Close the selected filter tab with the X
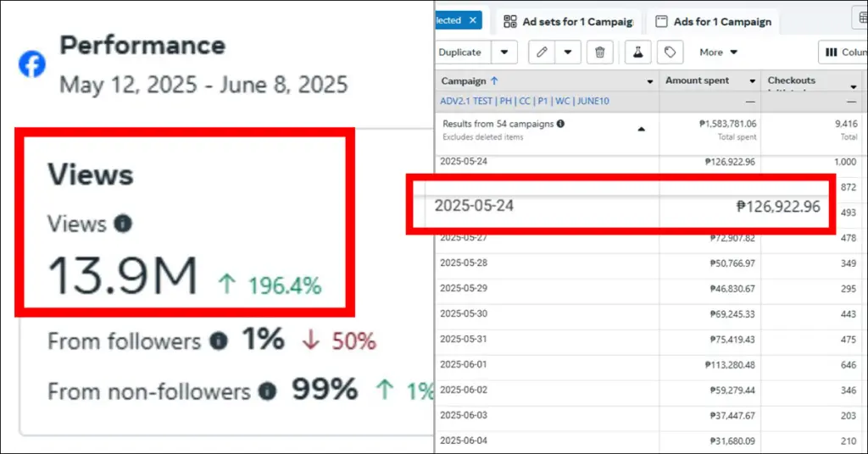This screenshot has width=868, height=454. coord(473,20)
